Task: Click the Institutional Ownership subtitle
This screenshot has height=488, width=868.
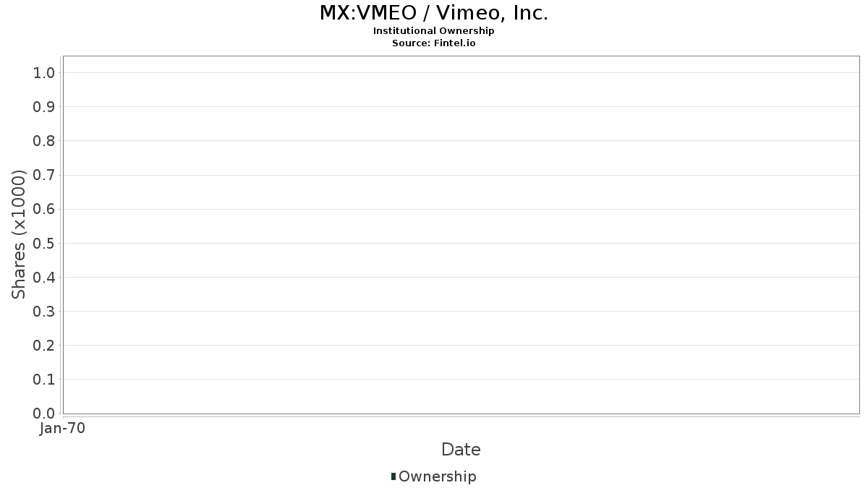Action: click(434, 31)
